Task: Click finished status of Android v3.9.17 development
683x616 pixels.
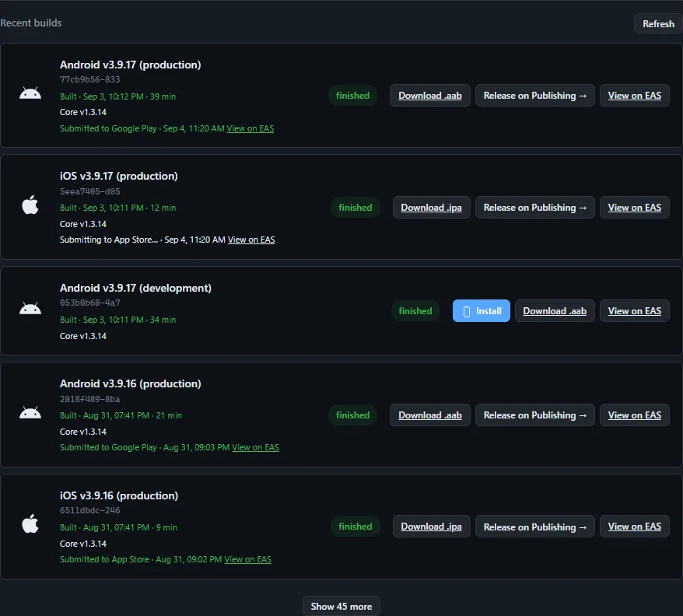Action: [415, 310]
